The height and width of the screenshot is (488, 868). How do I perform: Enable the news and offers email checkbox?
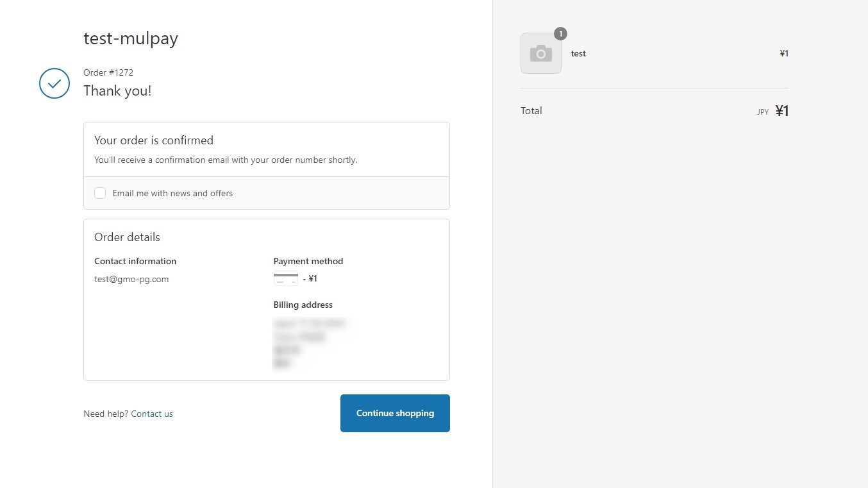point(100,193)
